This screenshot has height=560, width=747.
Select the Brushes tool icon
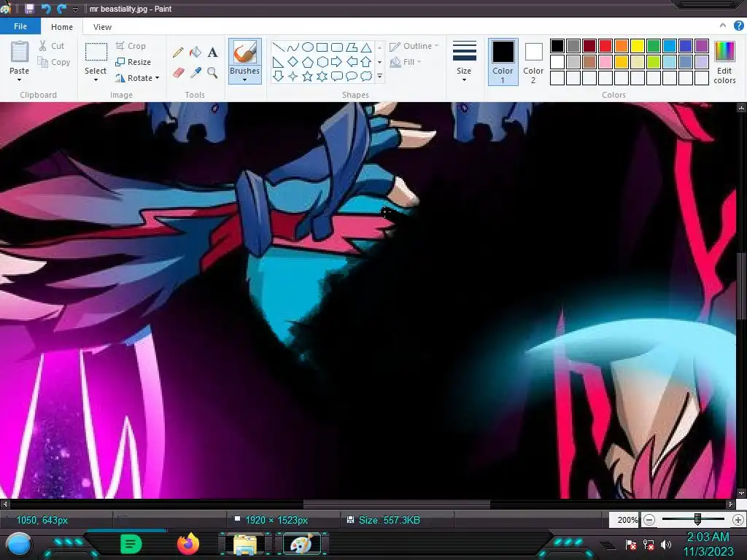pyautogui.click(x=245, y=52)
